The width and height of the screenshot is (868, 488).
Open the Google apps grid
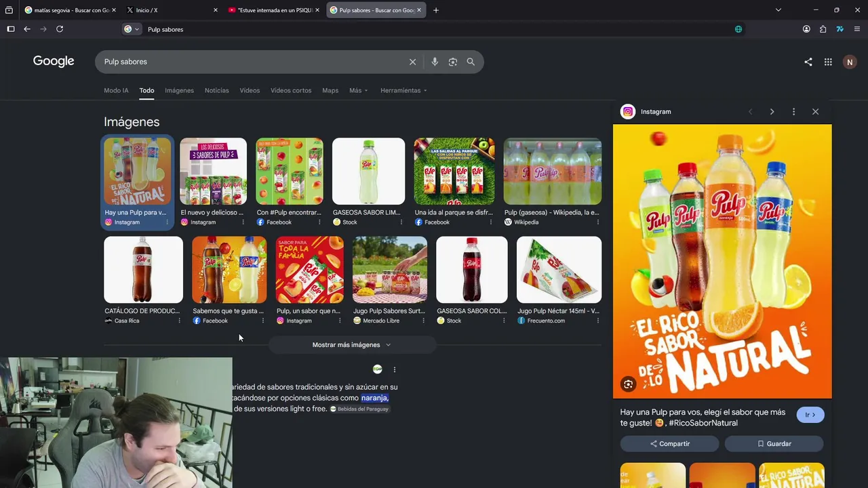828,62
